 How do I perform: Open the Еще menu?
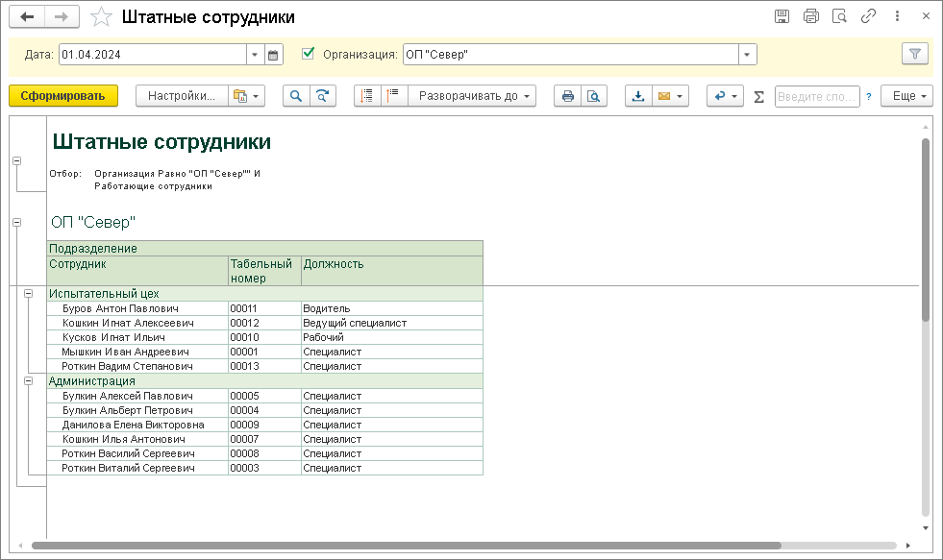906,96
